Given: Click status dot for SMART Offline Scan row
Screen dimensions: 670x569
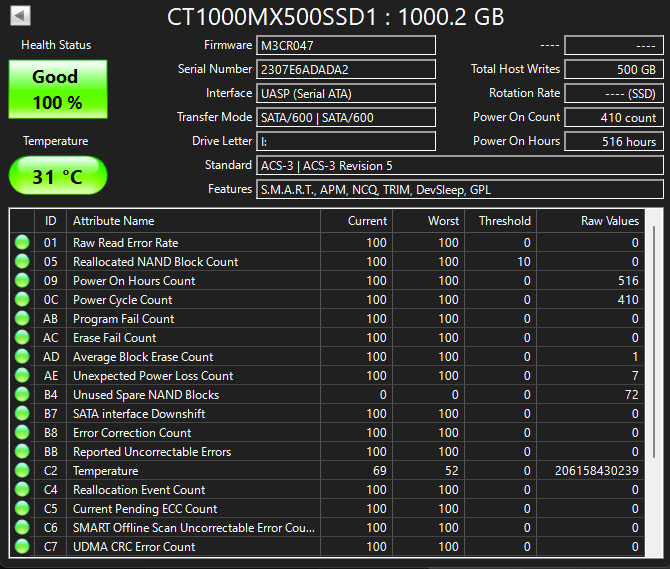Looking at the screenshot, I should point(22,527).
